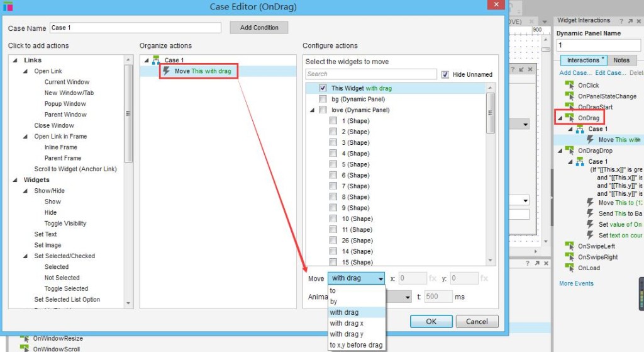The height and width of the screenshot is (352, 644).
Task: Check the bg (Dynamic Panel) checkbox
Action: (x=323, y=99)
